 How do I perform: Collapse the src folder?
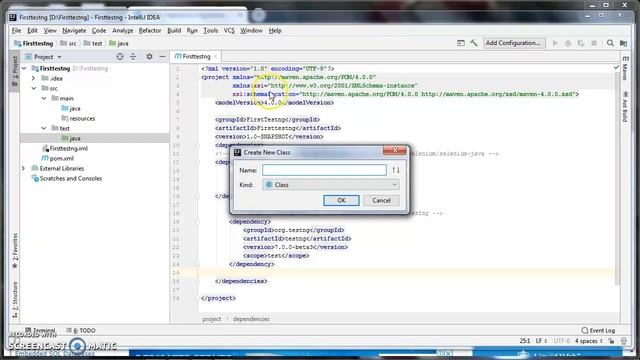click(34, 88)
